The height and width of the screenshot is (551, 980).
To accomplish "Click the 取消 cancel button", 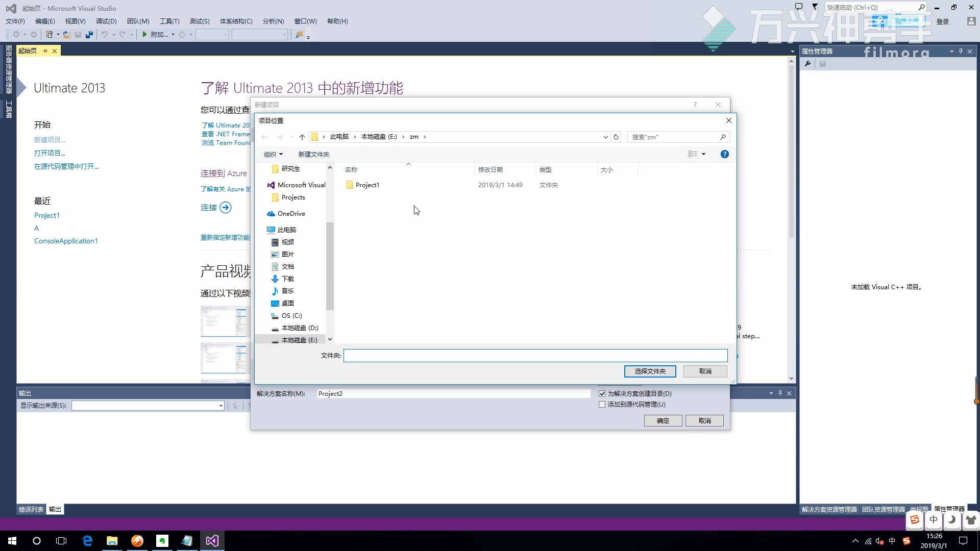I will [x=705, y=371].
